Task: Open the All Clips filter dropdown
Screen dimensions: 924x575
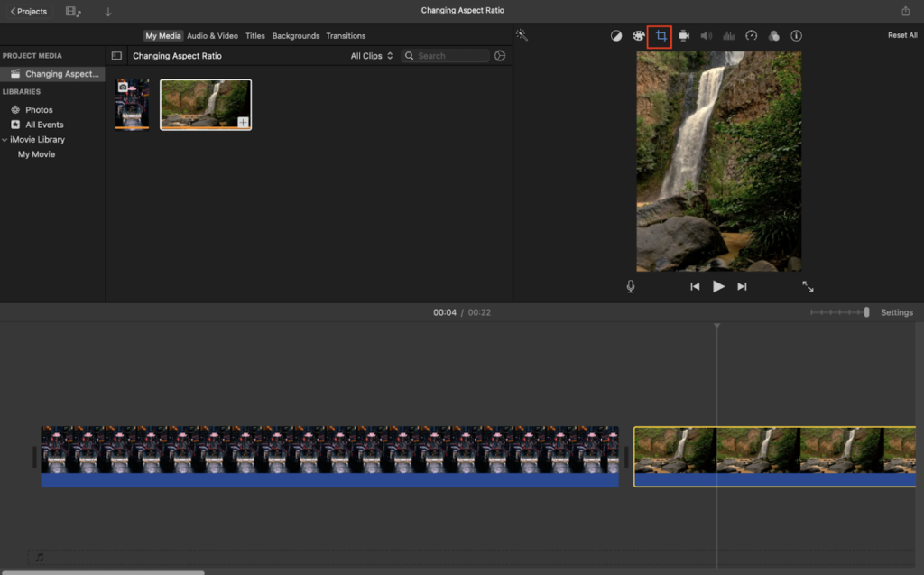Action: point(372,56)
